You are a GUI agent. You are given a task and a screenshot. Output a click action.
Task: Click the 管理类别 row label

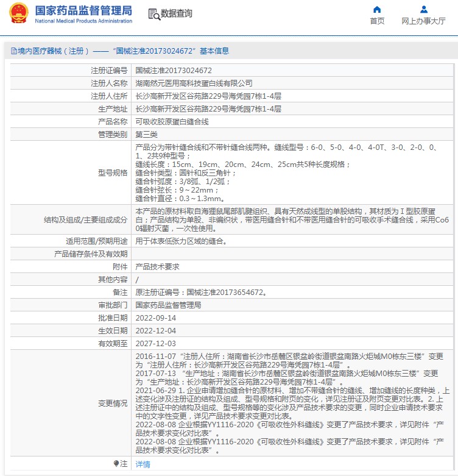click(113, 134)
